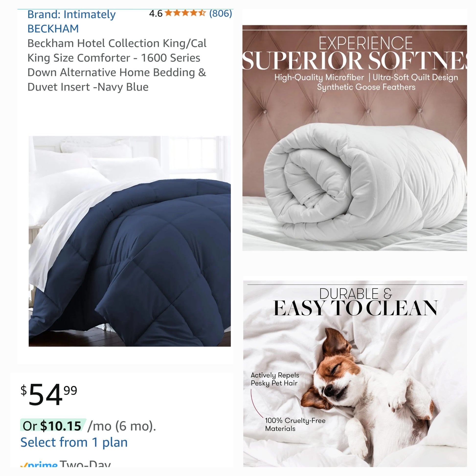Click the Experience Superior Softness heading
This screenshot has height=476, width=476.
tap(354, 53)
